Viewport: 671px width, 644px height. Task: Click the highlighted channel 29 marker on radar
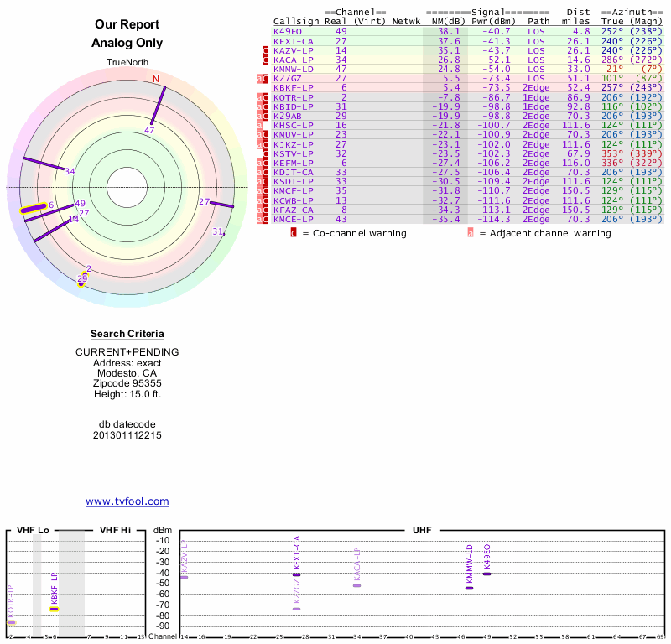click(x=81, y=280)
